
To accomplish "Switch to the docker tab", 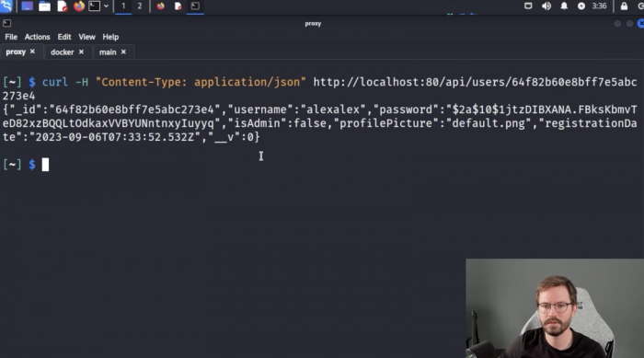I will (x=62, y=52).
